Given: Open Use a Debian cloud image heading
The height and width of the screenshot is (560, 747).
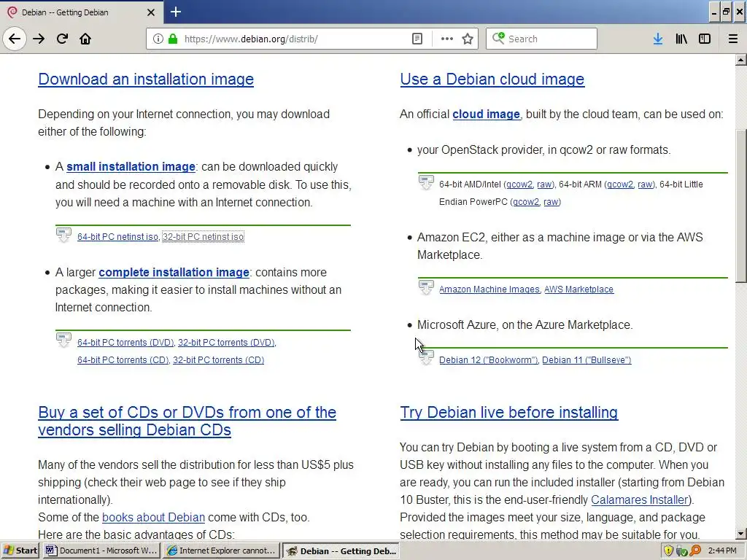Looking at the screenshot, I should [492, 79].
